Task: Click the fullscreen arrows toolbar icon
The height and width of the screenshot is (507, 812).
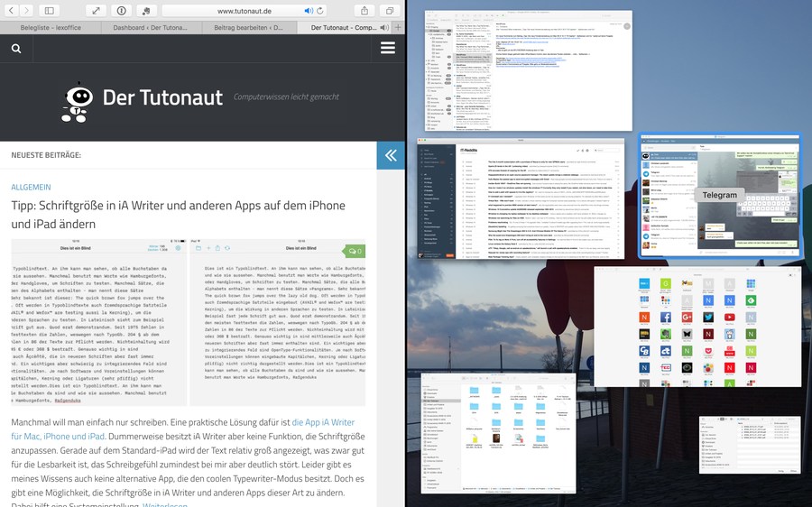Action: 97,10
